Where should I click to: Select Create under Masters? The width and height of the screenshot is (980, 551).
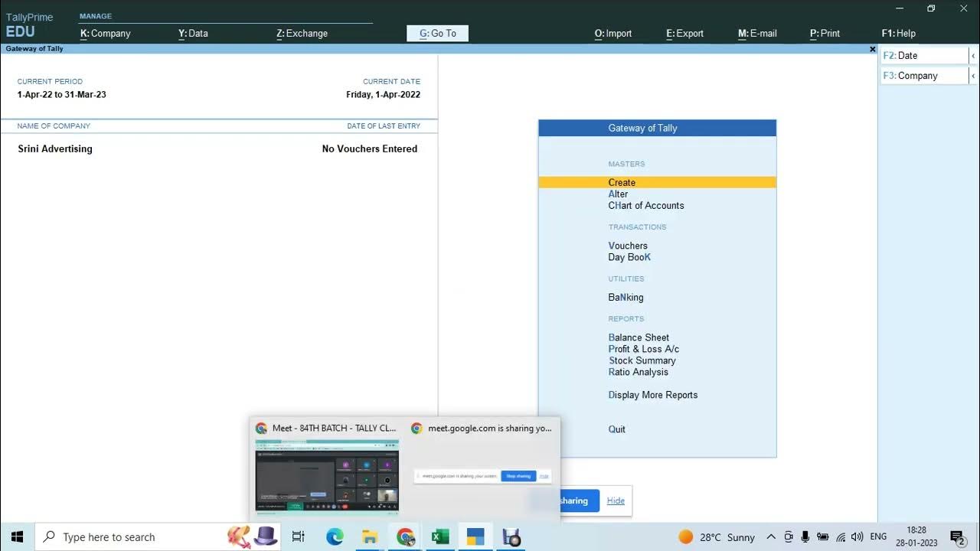tap(657, 182)
